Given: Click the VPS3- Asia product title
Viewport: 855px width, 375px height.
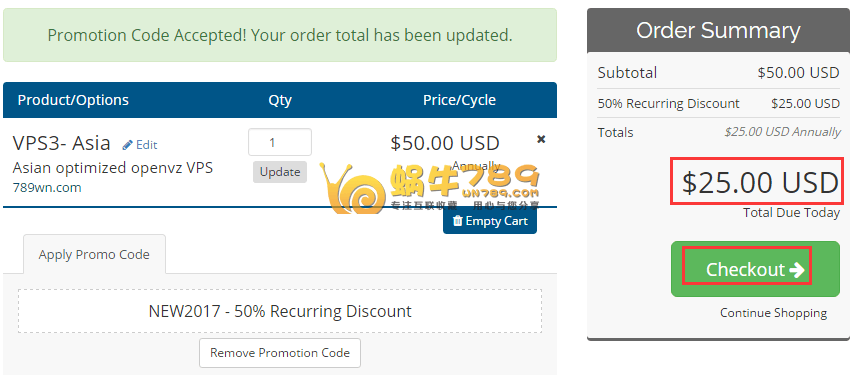Looking at the screenshot, I should [62, 143].
